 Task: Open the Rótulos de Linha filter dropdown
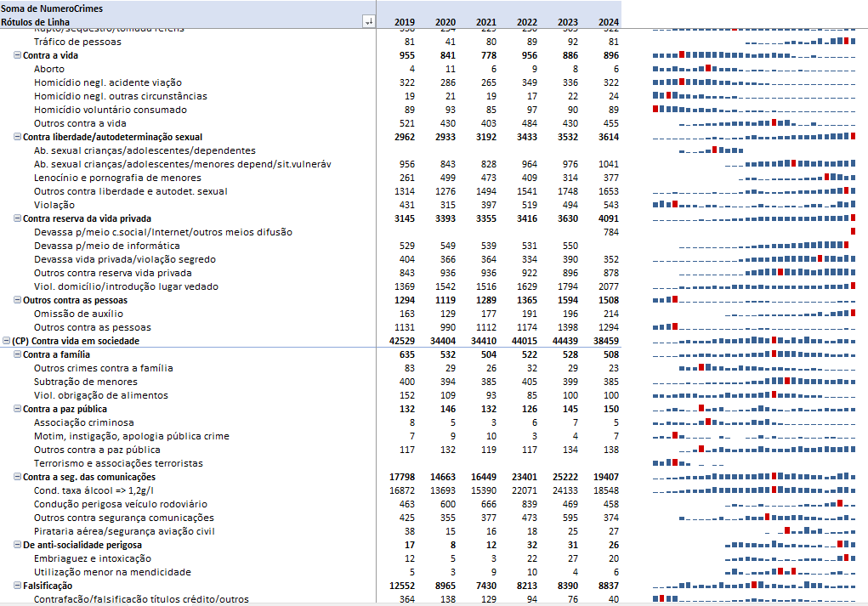point(368,22)
